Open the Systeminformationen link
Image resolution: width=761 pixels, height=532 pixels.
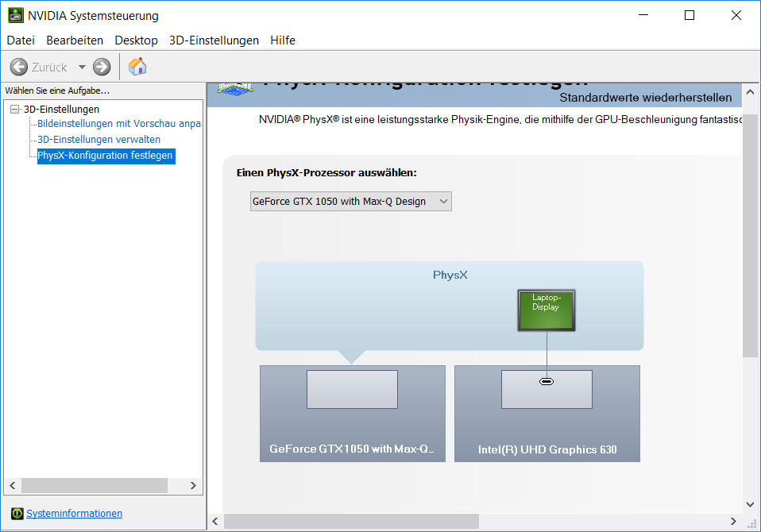74,513
